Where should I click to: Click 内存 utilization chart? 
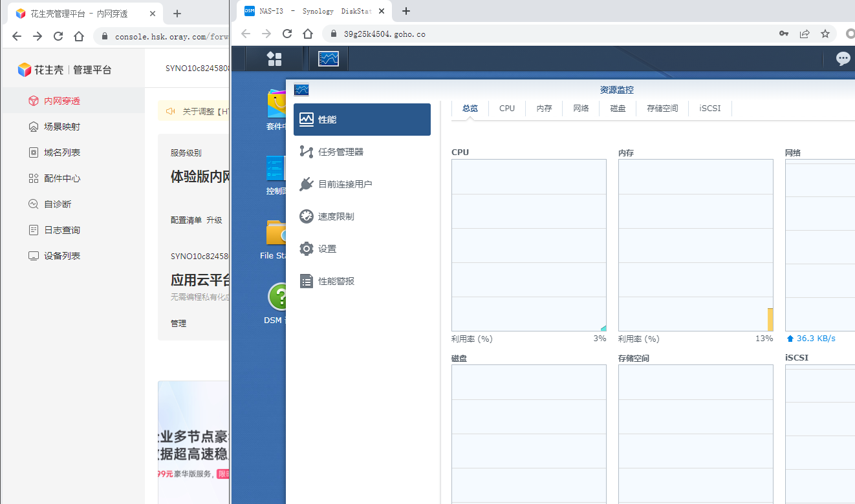[x=696, y=246]
